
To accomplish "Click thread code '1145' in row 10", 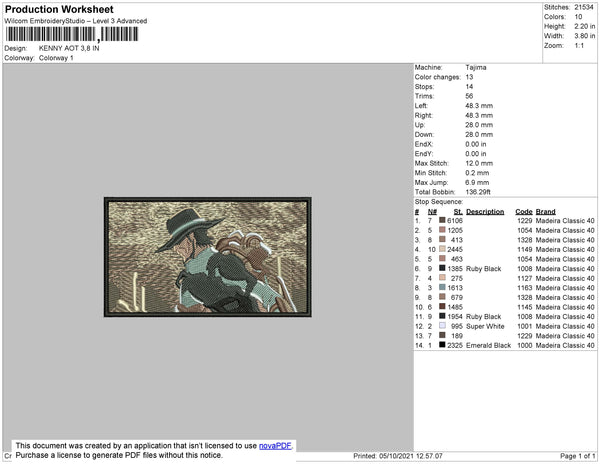I will click(525, 307).
